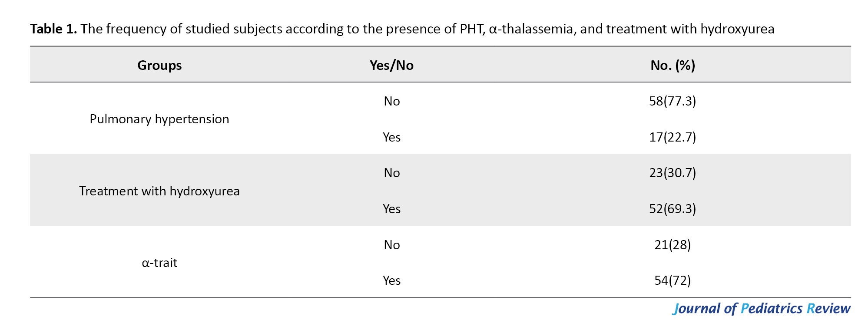The image size is (868, 333).
Task: Select the 17(22.7) value cell
Action: (673, 137)
